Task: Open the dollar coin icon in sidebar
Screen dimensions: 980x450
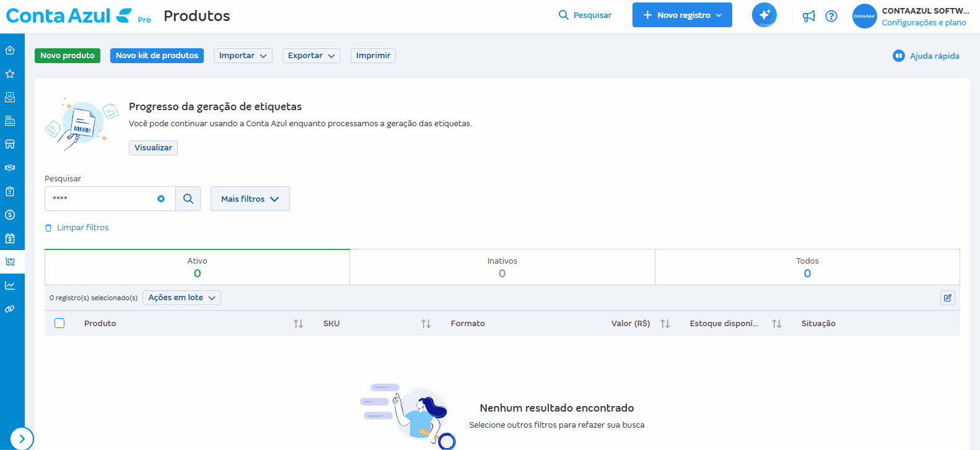Action: click(10, 215)
